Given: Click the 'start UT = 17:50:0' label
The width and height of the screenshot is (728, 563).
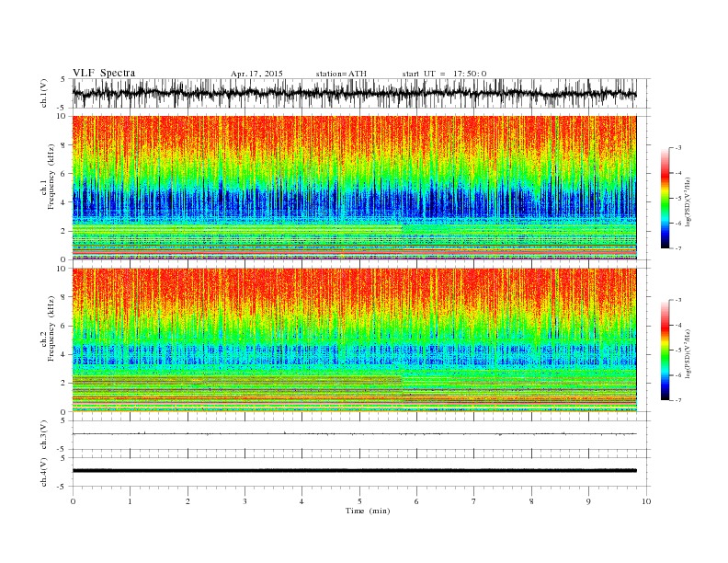Looking at the screenshot, I should point(444,74).
